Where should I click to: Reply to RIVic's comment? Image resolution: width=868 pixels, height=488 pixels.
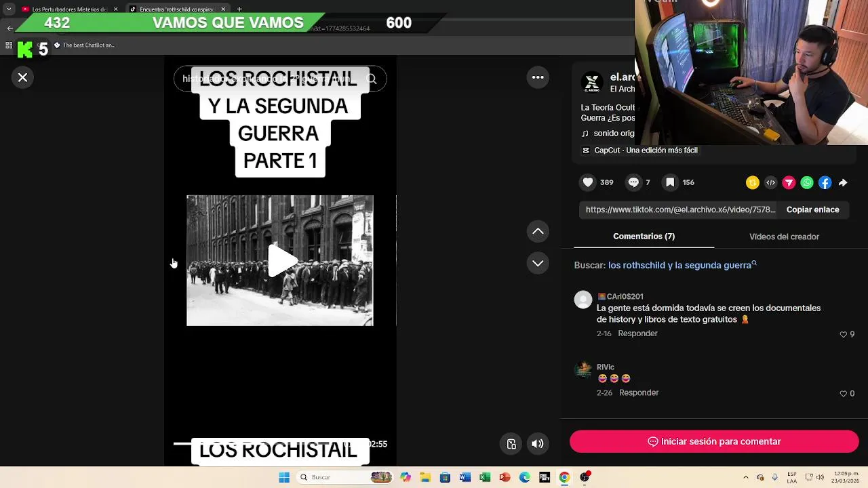click(639, 392)
